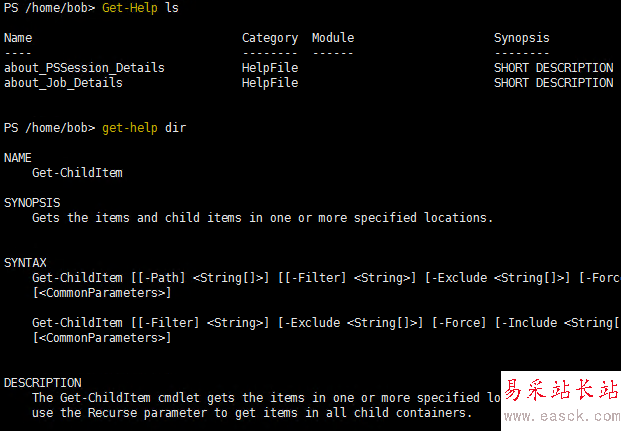This screenshot has height=431, width=621.
Task: Click HelpFile in the about_PSSession_Details row
Action: tap(270, 68)
